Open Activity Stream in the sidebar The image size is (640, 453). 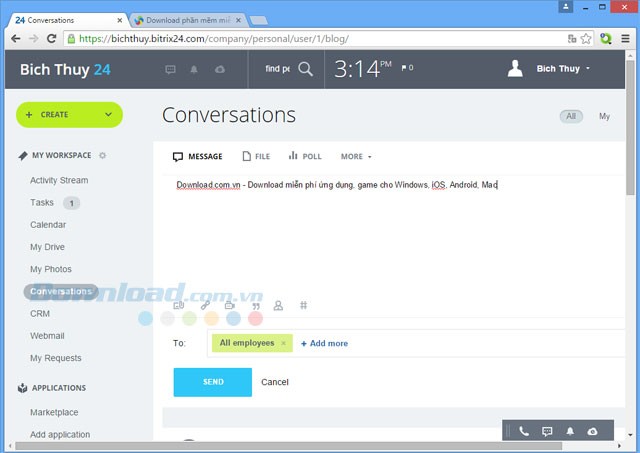coord(59,181)
